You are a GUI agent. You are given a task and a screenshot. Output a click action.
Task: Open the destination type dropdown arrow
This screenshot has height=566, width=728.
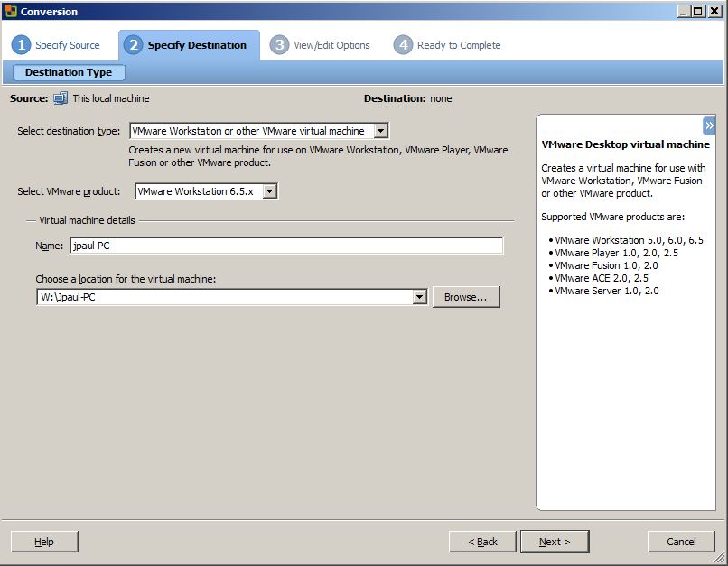click(x=381, y=131)
